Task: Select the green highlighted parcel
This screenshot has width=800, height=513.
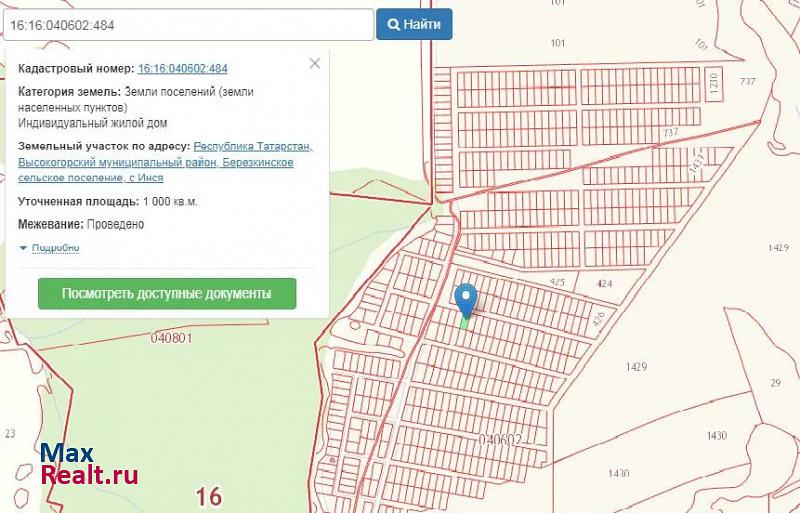Action: [464, 321]
